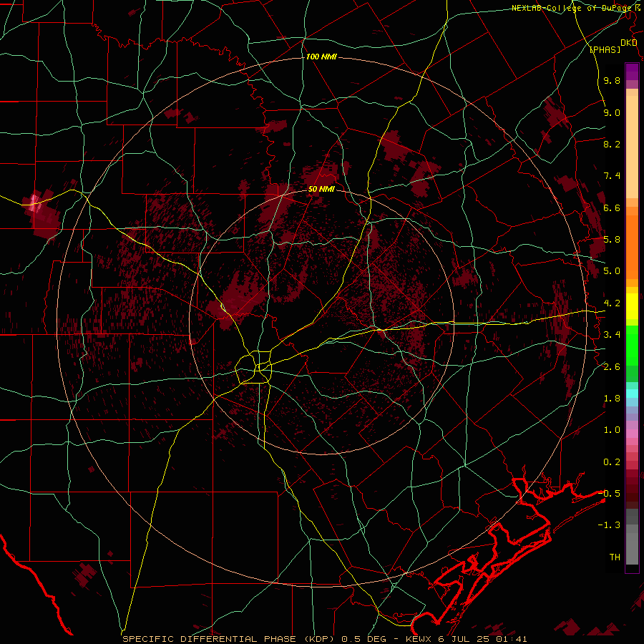
Task: Click the cyan segment of the color bar
Action: point(632,393)
